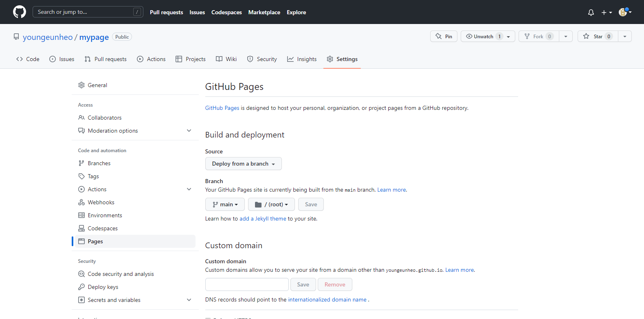Click the gear icon beside General
Viewport: 644px width, 319px height.
81,85
